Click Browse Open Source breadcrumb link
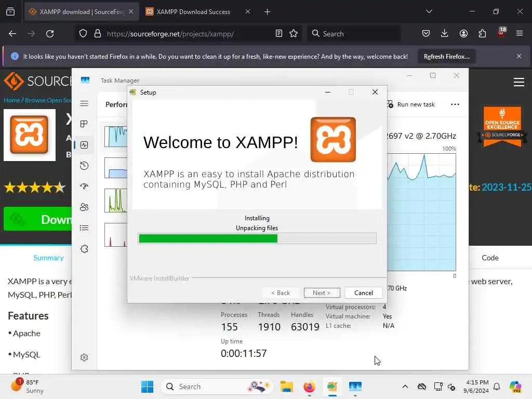 click(x=48, y=100)
